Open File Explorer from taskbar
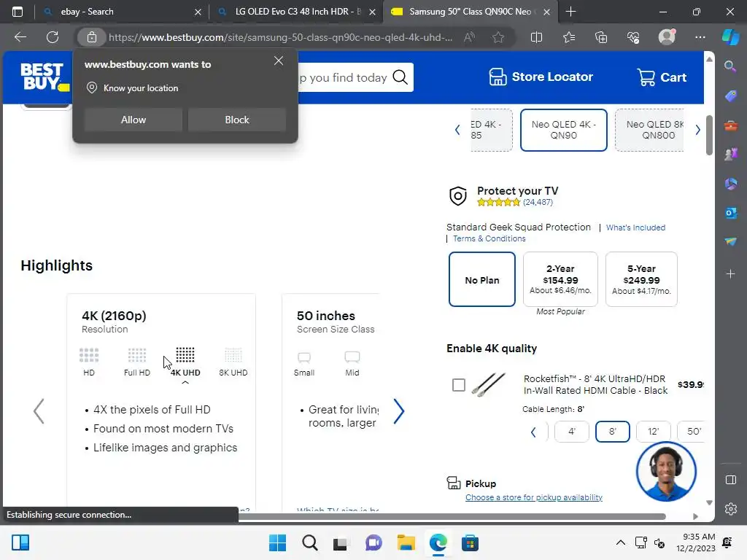747x560 pixels. coord(406,542)
